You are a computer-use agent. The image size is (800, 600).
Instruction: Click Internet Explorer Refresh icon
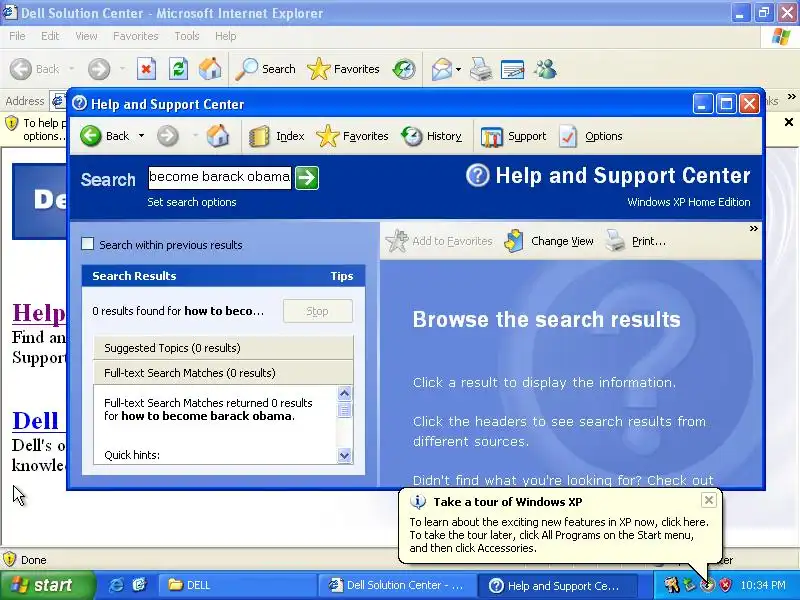coord(179,69)
